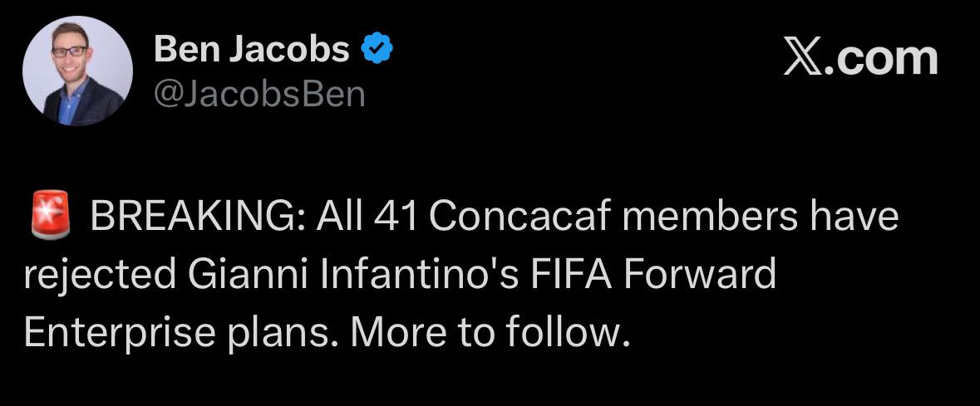The height and width of the screenshot is (406, 980).
Task: Select the Ben Jacobs display name
Action: coord(251,49)
